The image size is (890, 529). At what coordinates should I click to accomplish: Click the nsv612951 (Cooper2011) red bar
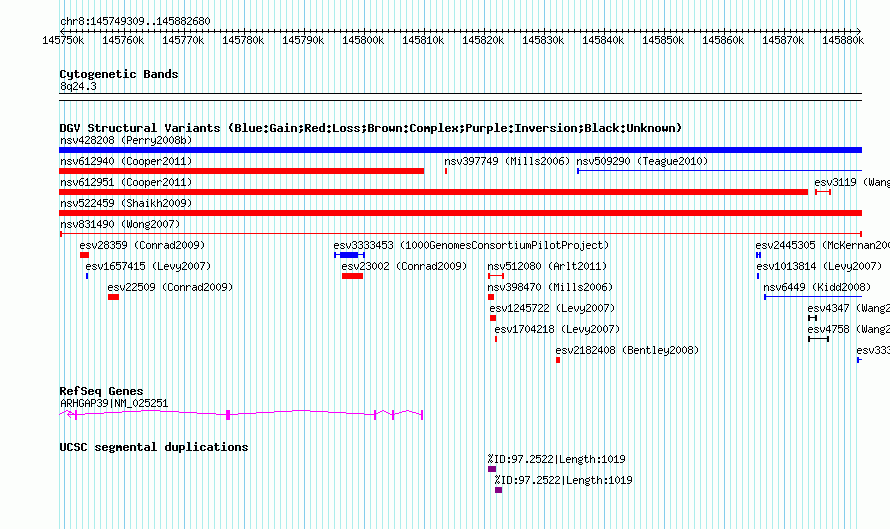click(x=433, y=192)
